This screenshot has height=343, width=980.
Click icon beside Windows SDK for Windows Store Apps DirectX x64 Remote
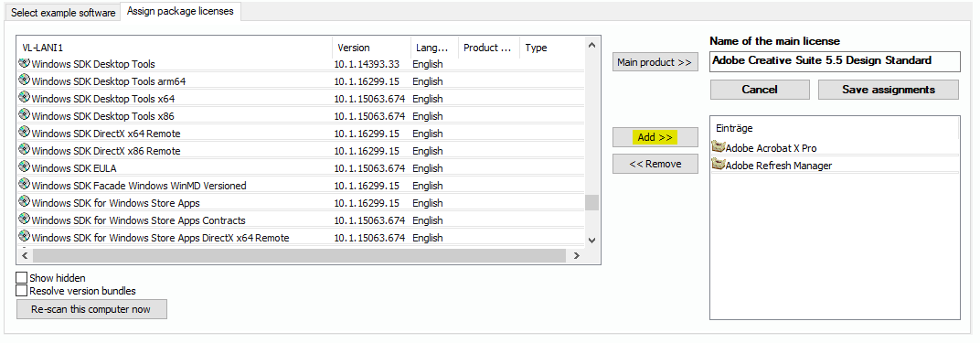[25, 237]
